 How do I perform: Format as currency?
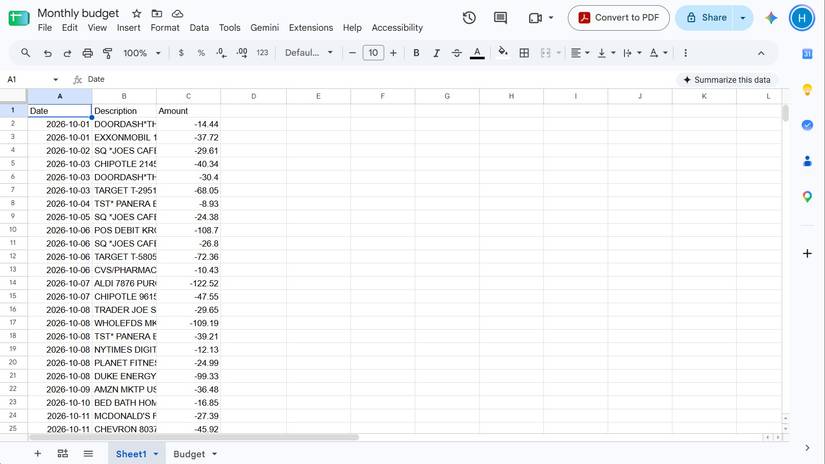click(181, 53)
